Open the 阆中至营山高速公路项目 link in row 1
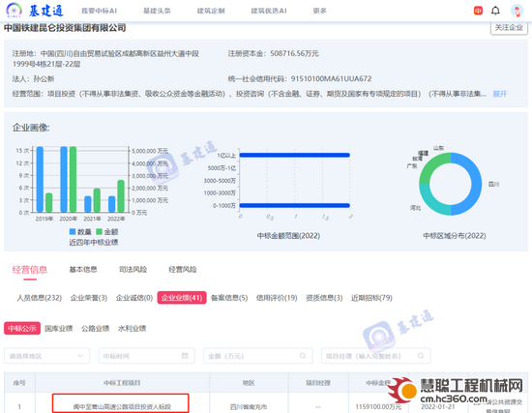532x413 pixels. [x=122, y=406]
